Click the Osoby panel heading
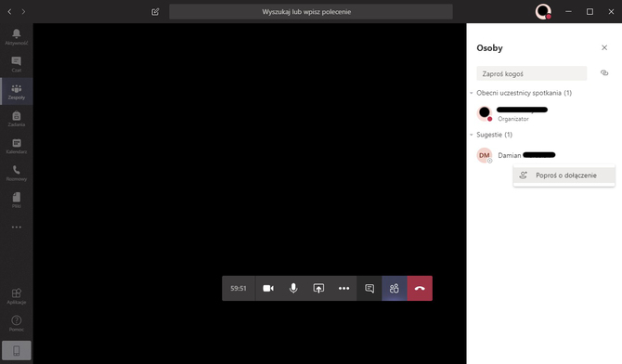This screenshot has width=622, height=364. click(x=489, y=48)
